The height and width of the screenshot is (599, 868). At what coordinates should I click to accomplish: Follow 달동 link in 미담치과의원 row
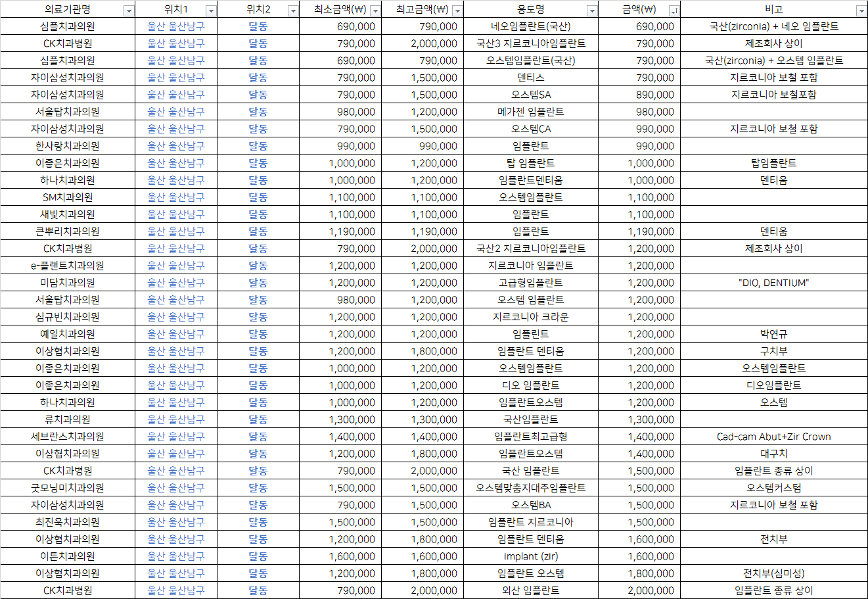click(x=258, y=283)
